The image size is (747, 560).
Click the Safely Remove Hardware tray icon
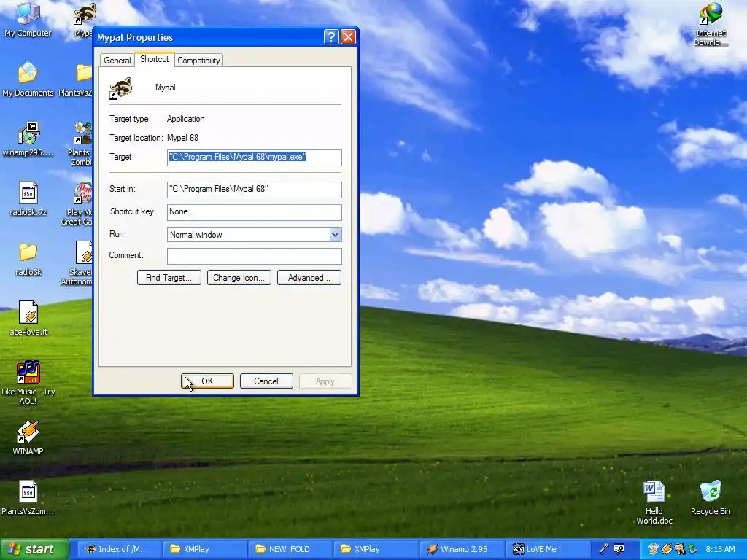click(x=692, y=549)
